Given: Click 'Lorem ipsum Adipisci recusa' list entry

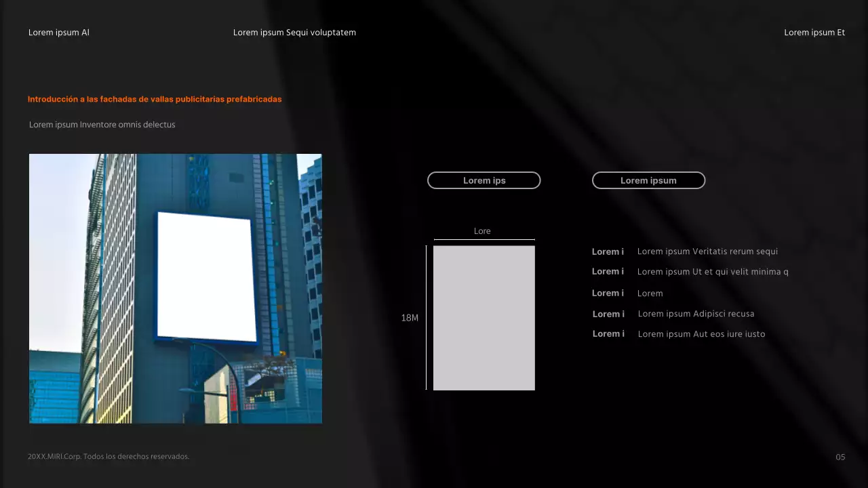Looking at the screenshot, I should coord(696,314).
